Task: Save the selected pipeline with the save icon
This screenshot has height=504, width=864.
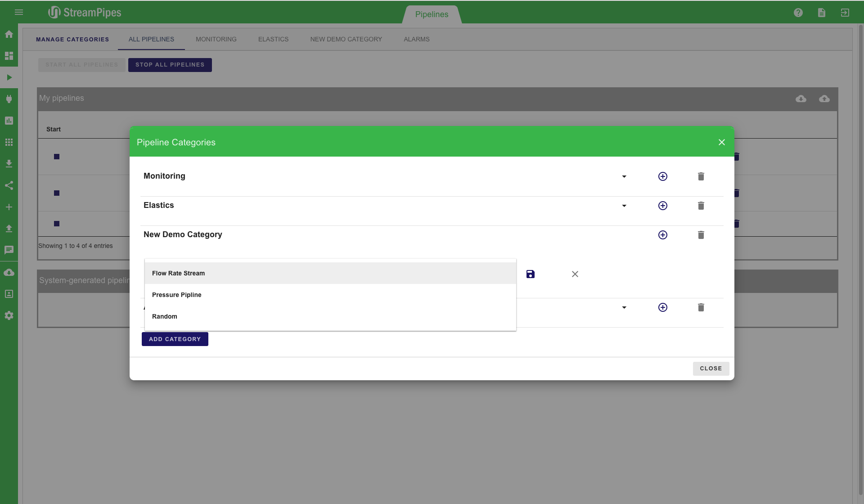Action: tap(531, 274)
